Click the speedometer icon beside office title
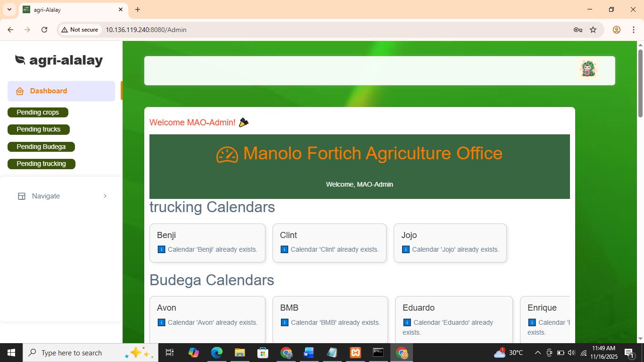Viewport: 644px width, 362px height. click(x=227, y=154)
